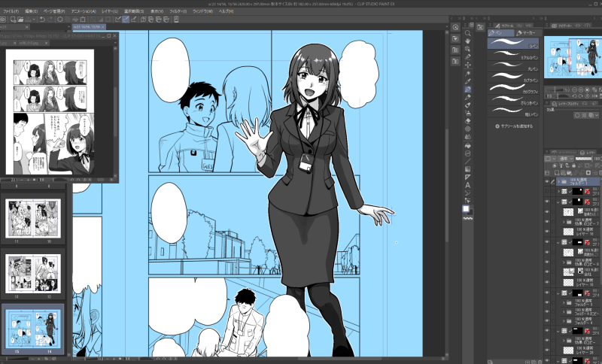Click the New file toolbar icon
The image size is (602, 364).
[13, 20]
